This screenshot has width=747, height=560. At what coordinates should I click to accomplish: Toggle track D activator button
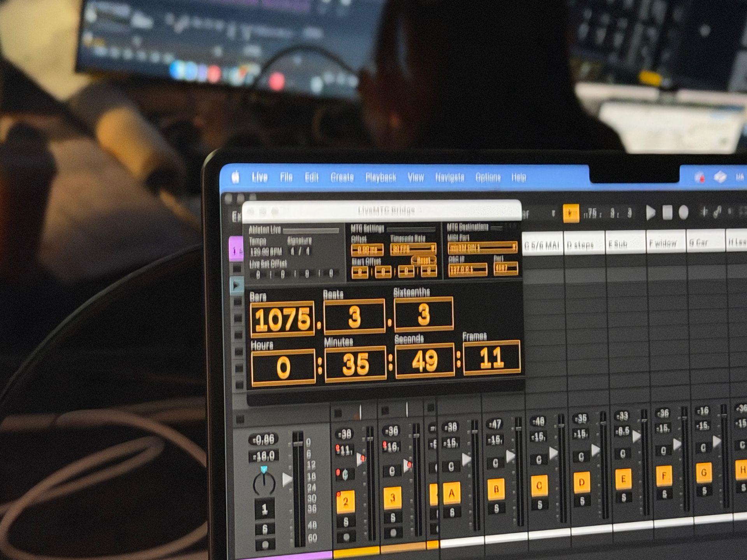582,483
